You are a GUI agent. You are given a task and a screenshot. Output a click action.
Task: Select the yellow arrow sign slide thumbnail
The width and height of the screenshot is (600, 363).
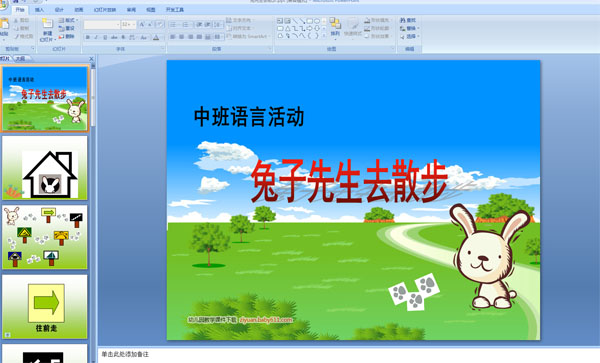45,307
